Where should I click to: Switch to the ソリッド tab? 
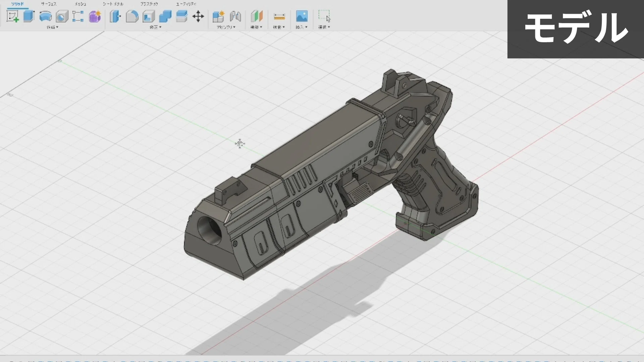point(17,4)
